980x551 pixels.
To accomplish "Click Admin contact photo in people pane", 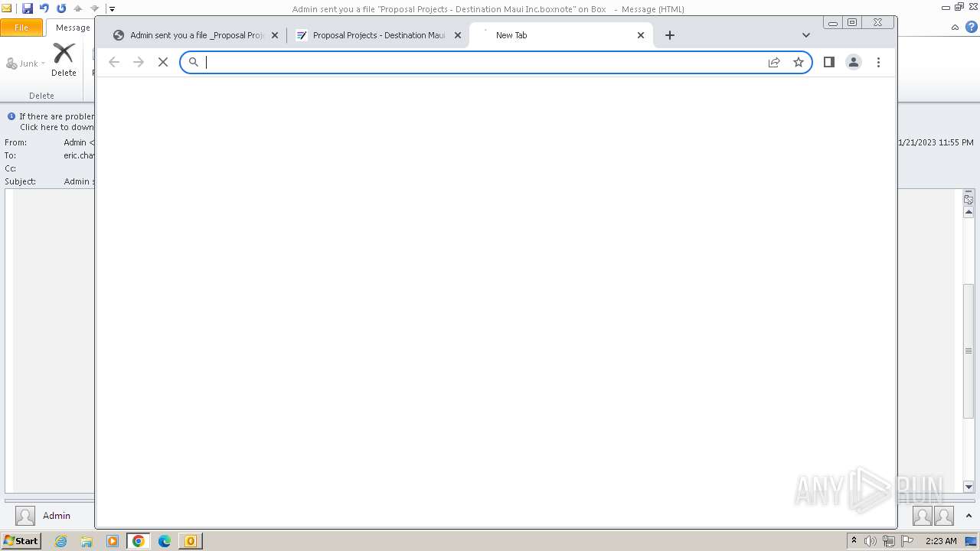I will coord(25,516).
